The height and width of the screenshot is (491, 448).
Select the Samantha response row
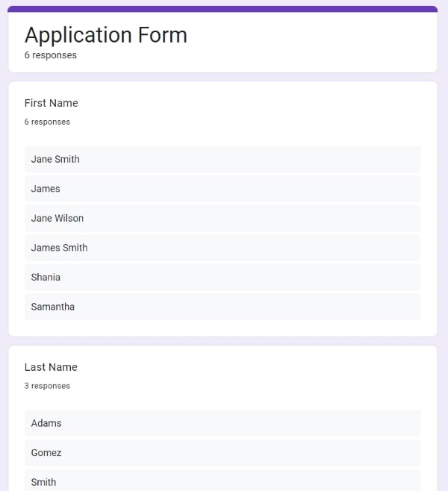[x=223, y=307]
